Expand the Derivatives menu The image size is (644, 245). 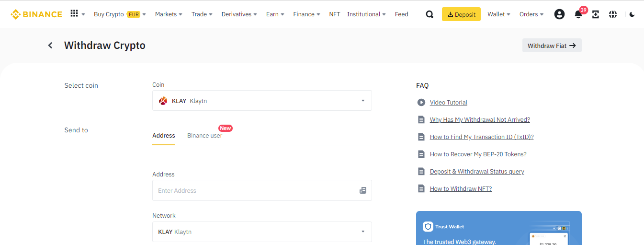[x=239, y=14]
